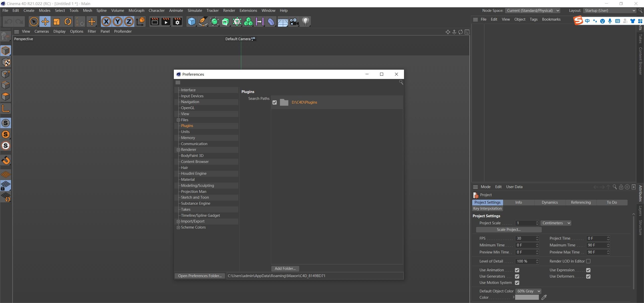Click the Scale Project... button
Screen dimensions: 644x303
(509, 230)
